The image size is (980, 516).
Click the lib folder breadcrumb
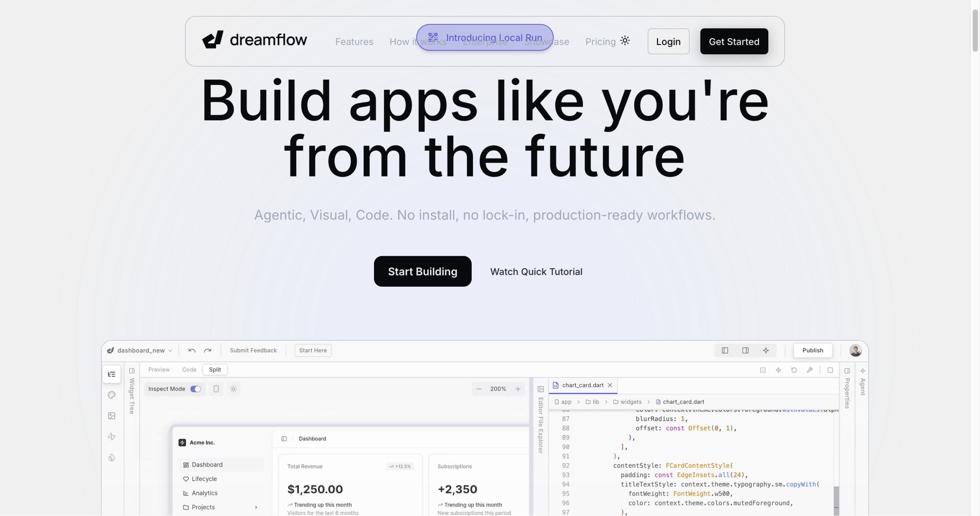point(592,402)
